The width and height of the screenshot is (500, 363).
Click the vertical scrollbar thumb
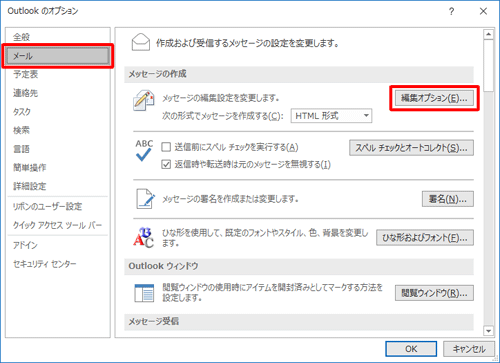[489, 65]
